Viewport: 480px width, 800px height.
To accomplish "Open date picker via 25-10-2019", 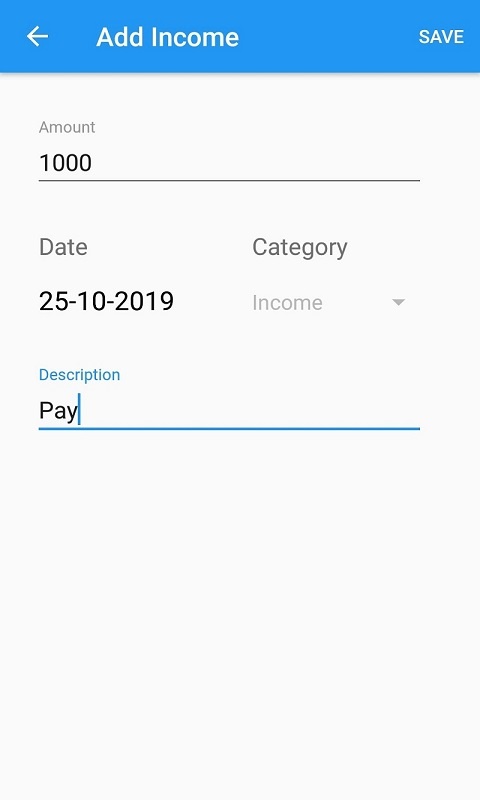I will [x=106, y=301].
